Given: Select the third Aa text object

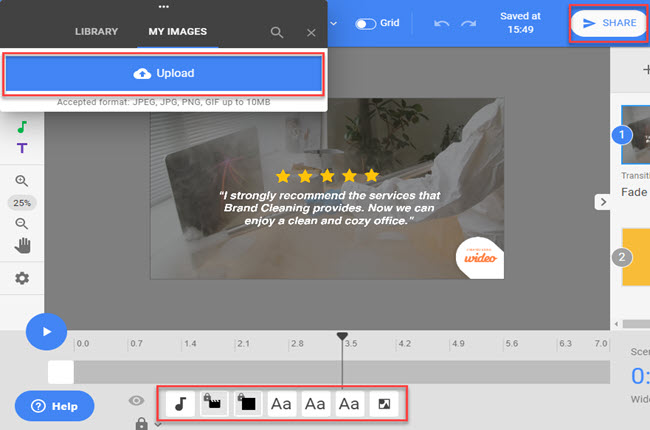Looking at the screenshot, I should [350, 403].
